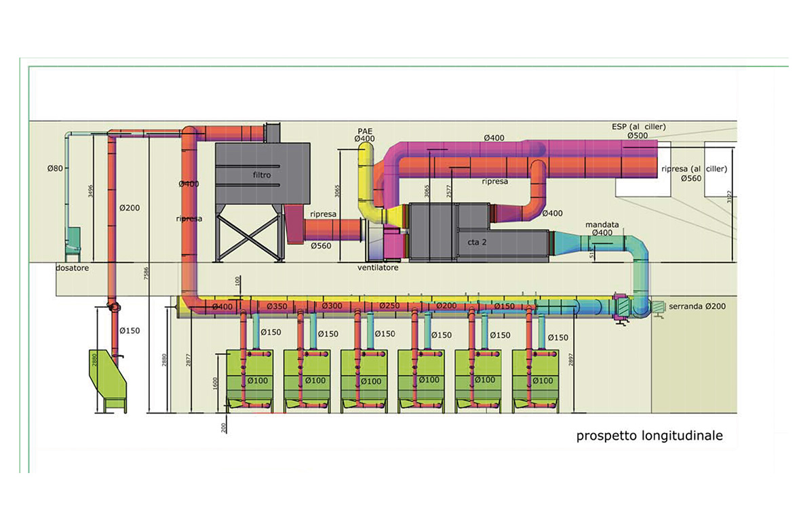Screen dimensions: 801x532
Task: Select the prospetto longitudinale title text
Action: (x=650, y=436)
